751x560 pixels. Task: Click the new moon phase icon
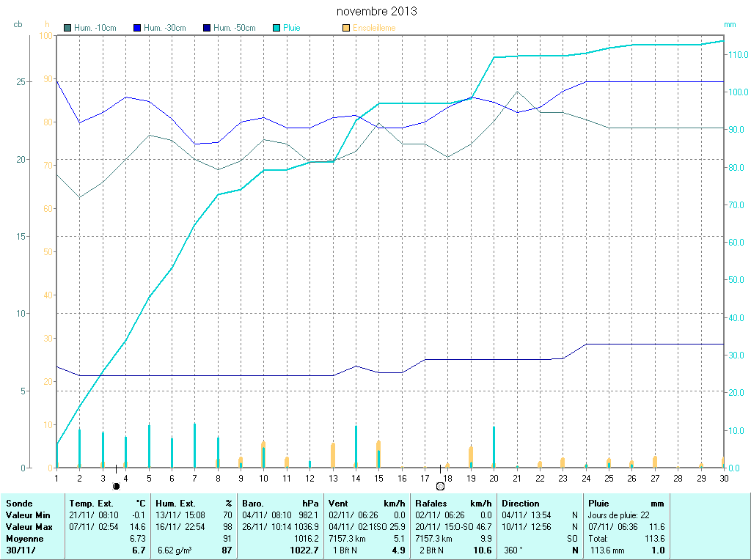coord(116,486)
